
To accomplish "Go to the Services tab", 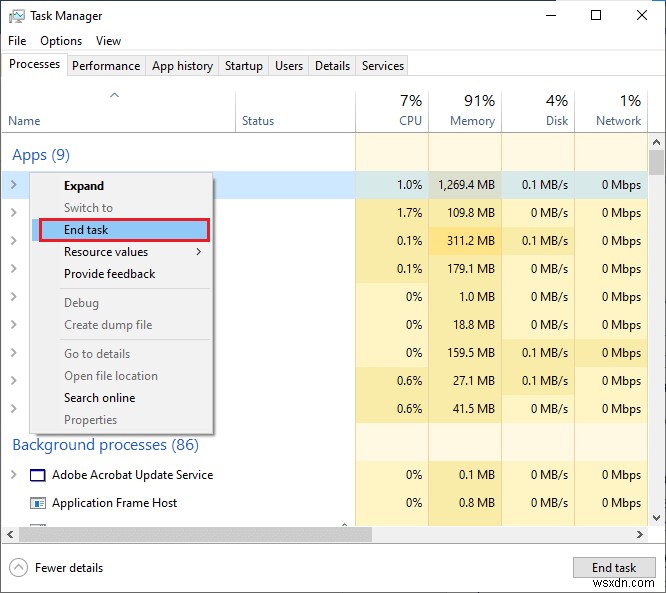I will pos(383,66).
